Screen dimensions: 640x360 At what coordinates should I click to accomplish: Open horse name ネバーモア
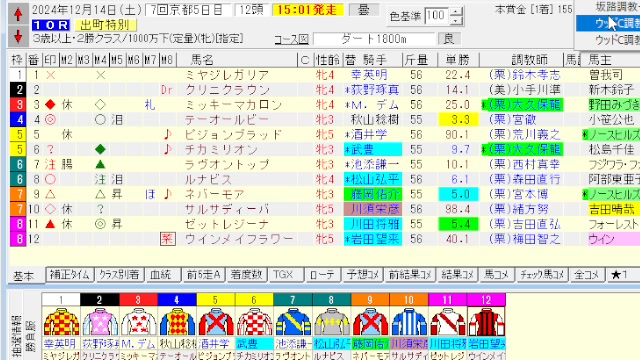[x=215, y=194]
